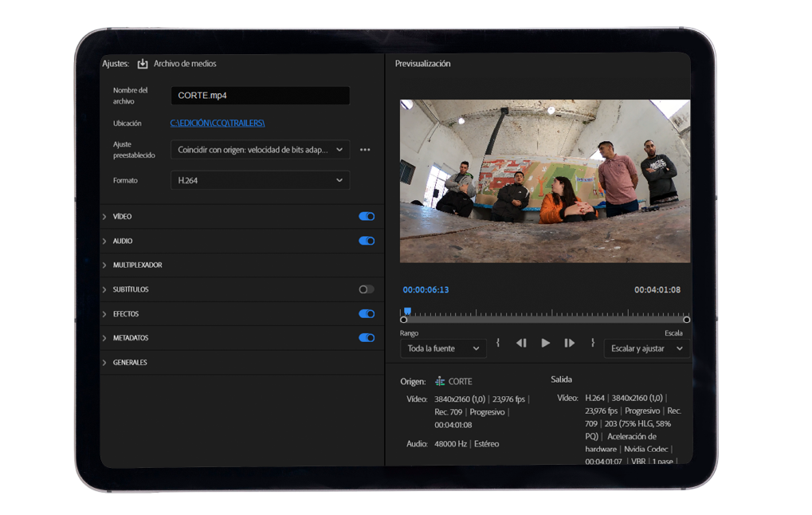Disable the VÍDEO export toggle

(x=367, y=216)
